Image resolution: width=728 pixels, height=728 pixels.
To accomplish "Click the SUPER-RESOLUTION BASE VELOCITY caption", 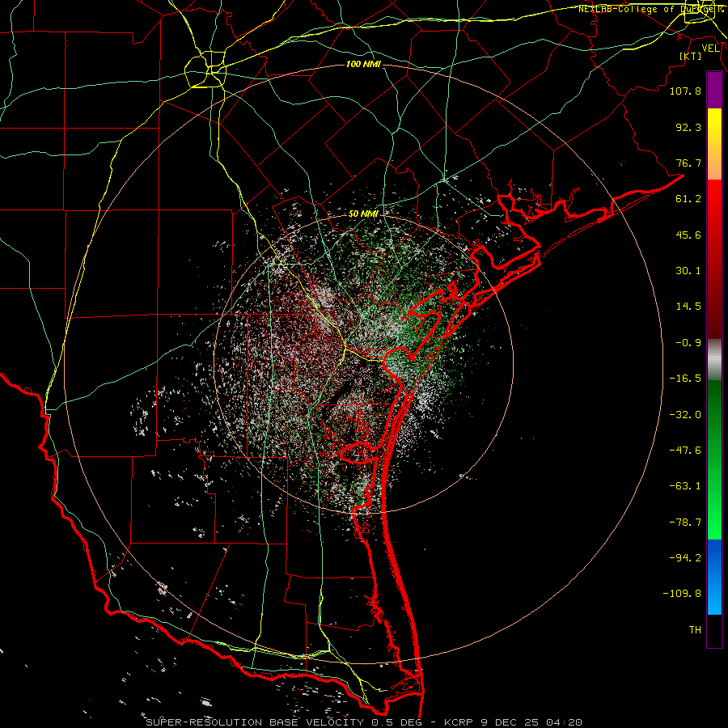I will tap(255, 722).
